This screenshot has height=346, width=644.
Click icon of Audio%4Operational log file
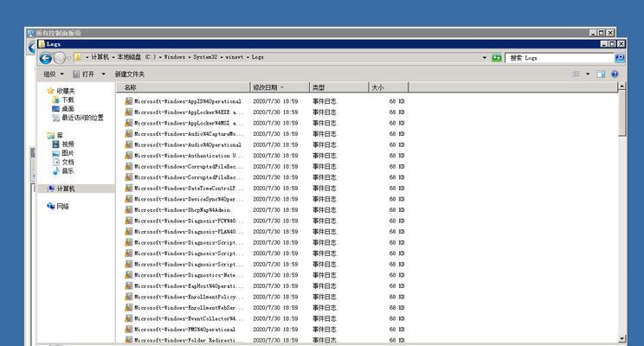tap(129, 144)
